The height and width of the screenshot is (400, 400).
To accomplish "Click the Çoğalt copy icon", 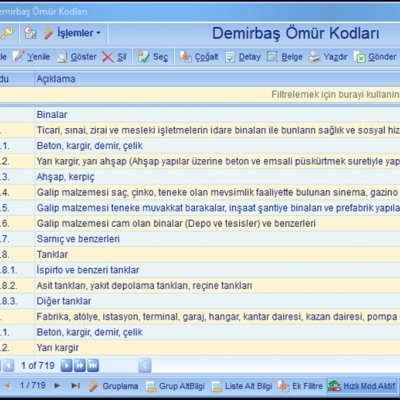I will pyautogui.click(x=186, y=57).
